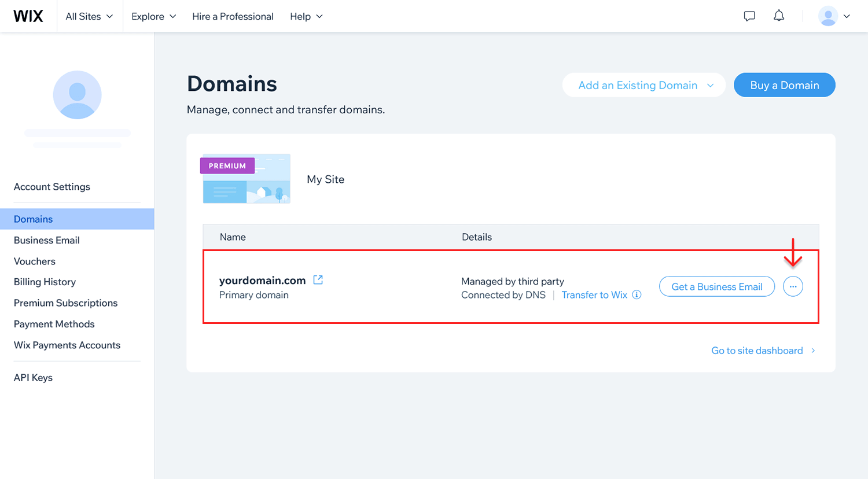Open API Keys in sidebar
Screen dimensions: 868x479
[33, 377]
